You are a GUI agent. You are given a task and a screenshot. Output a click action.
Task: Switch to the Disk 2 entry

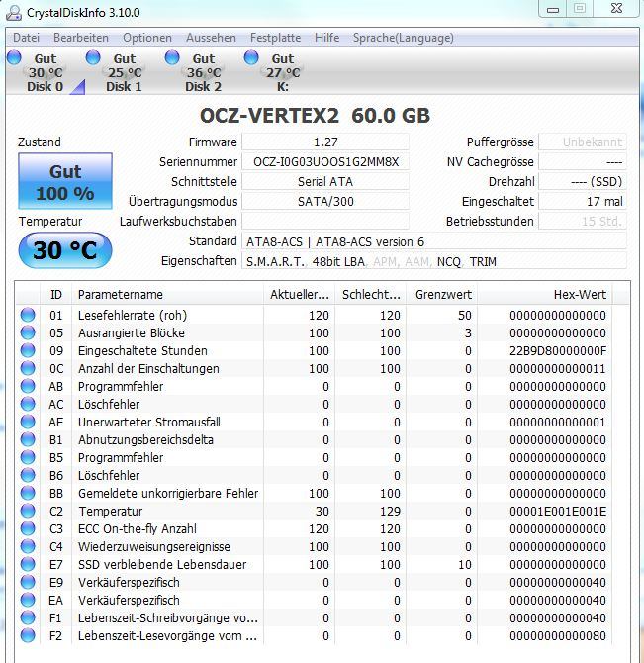[203, 72]
